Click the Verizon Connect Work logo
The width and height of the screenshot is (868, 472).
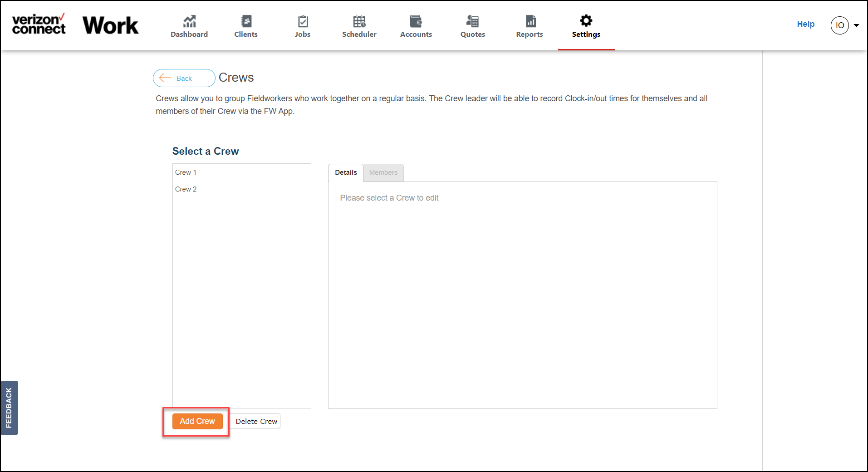[75, 25]
